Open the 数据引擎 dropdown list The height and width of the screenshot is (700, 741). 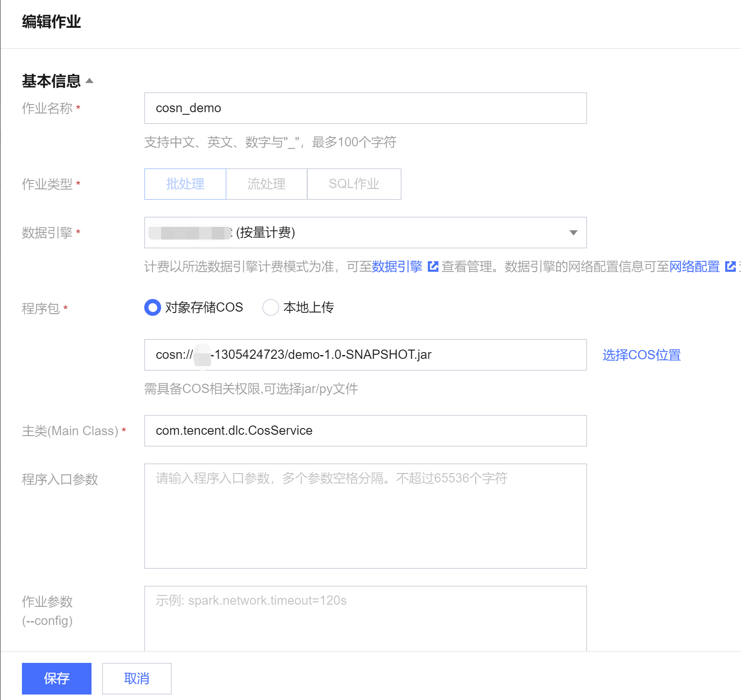click(365, 232)
